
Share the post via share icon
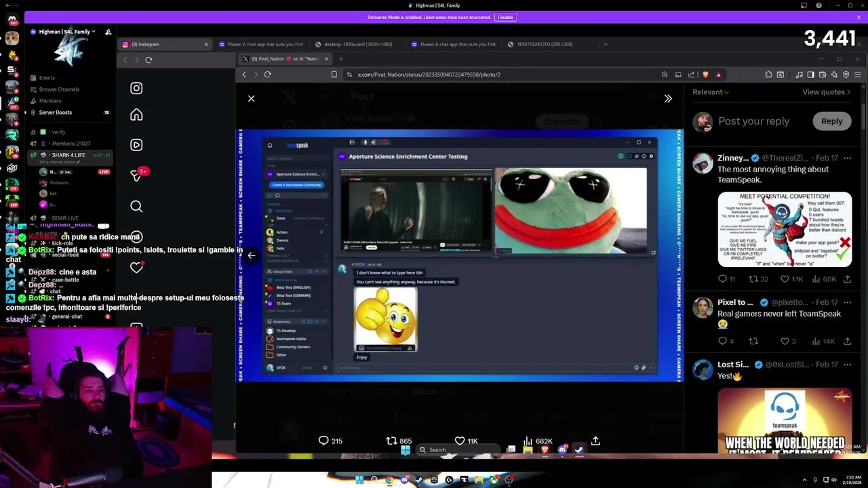[595, 441]
